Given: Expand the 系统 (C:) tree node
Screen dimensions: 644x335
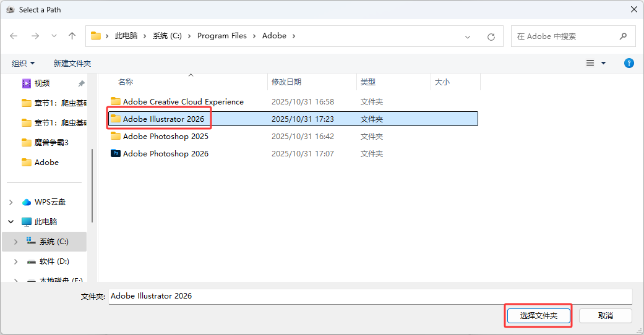Looking at the screenshot, I should point(16,242).
